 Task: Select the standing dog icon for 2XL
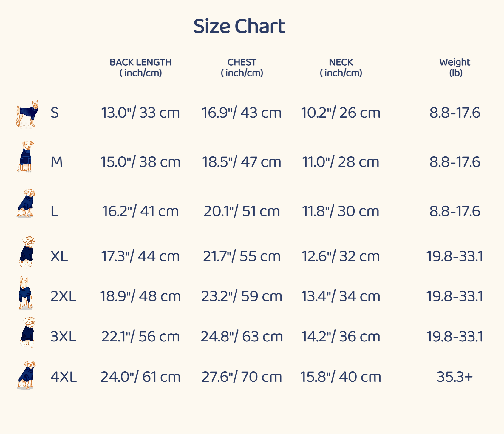click(x=25, y=293)
